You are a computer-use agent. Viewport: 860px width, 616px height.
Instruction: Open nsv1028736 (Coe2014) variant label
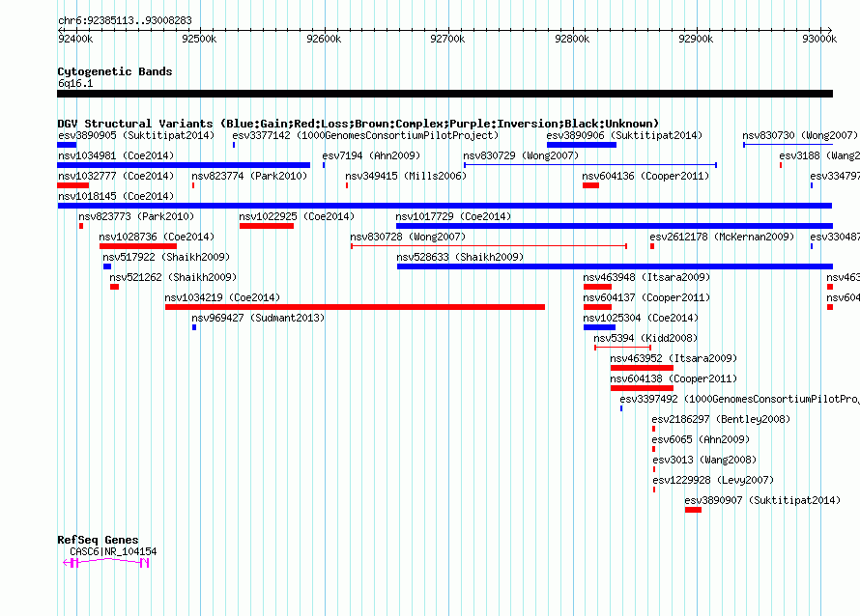pyautogui.click(x=157, y=237)
